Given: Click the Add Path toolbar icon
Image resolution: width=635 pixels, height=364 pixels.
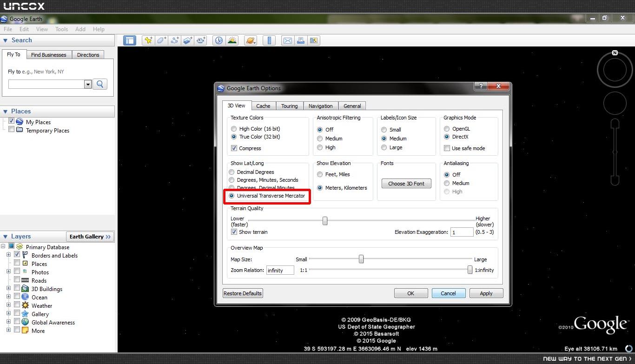Looking at the screenshot, I should [x=175, y=40].
